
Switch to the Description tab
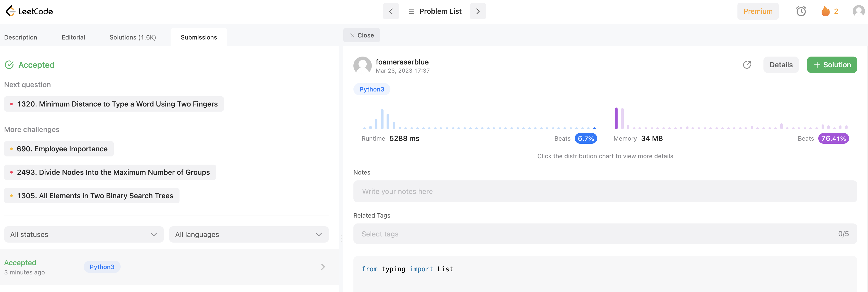coord(21,37)
